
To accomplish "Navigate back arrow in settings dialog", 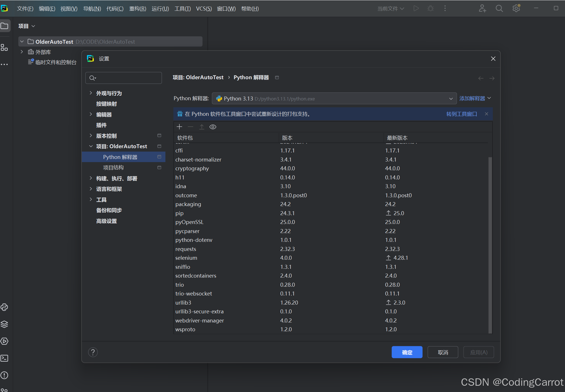I will click(x=481, y=78).
